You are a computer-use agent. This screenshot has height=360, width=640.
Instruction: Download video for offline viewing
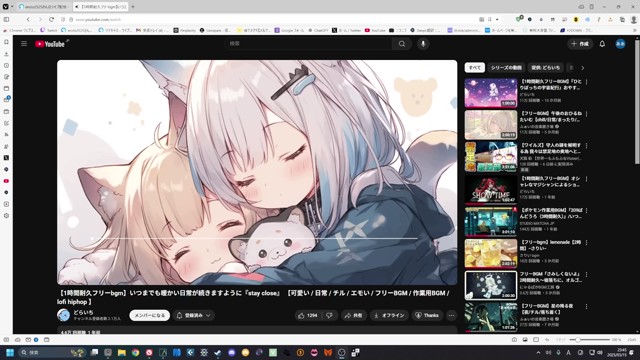390,316
